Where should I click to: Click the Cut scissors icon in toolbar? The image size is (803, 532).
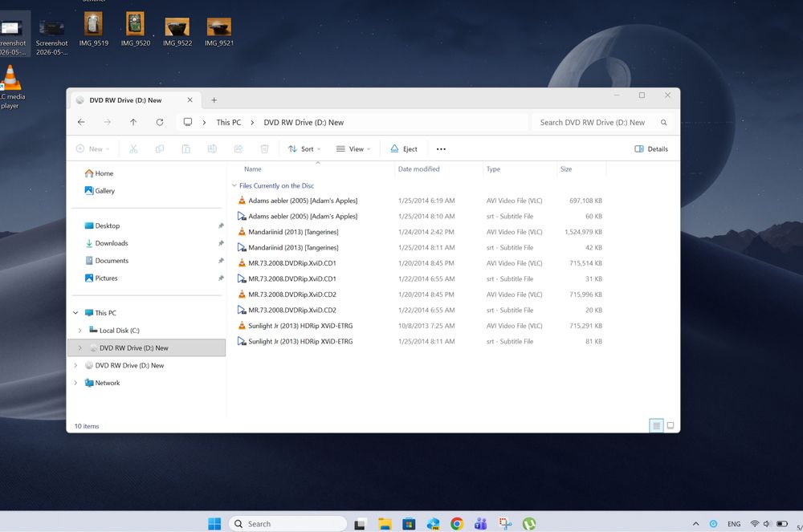[133, 149]
